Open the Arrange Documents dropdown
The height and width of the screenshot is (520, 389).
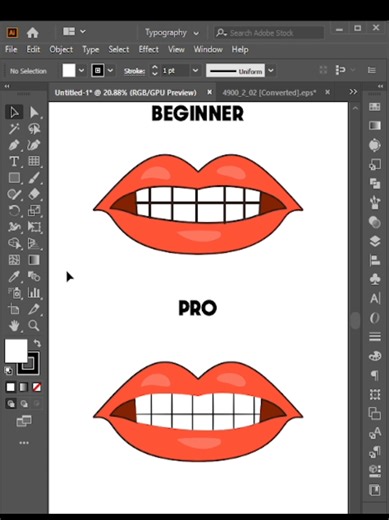click(74, 32)
